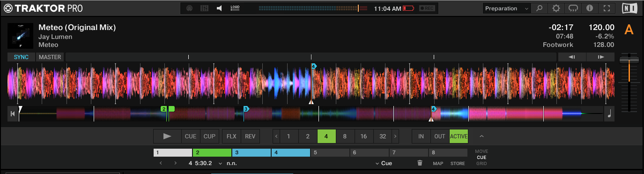Click the MIDI indicator icon in header
The height and width of the screenshot is (174, 644).
(x=190, y=8)
